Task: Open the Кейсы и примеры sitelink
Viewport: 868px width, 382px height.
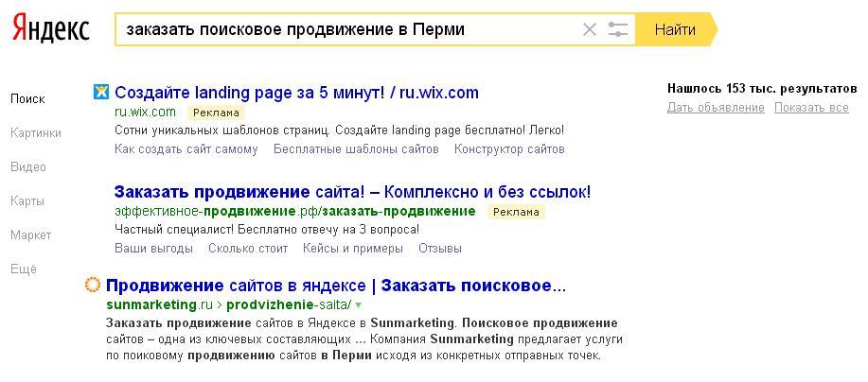Action: 353,249
